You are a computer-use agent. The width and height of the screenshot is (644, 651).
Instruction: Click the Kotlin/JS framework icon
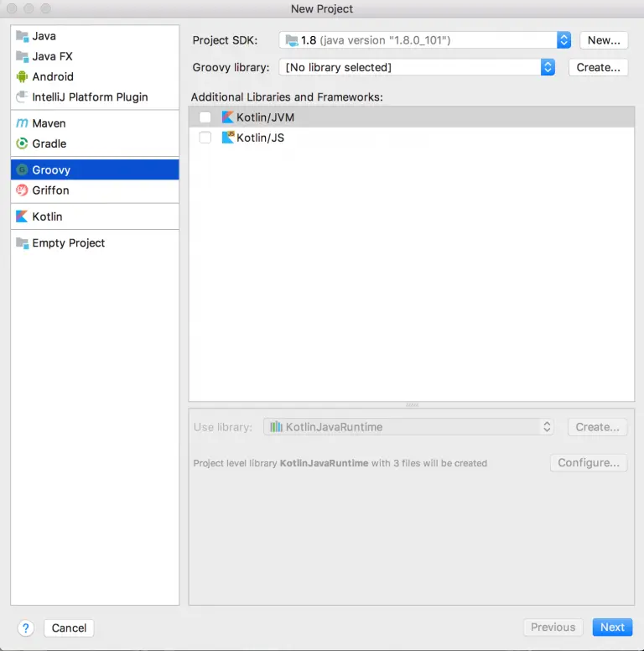(228, 138)
